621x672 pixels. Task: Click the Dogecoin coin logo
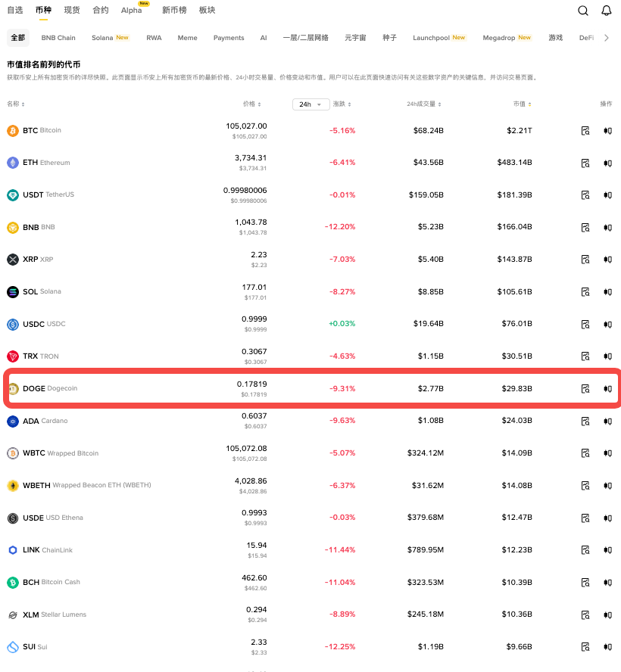[x=14, y=388]
